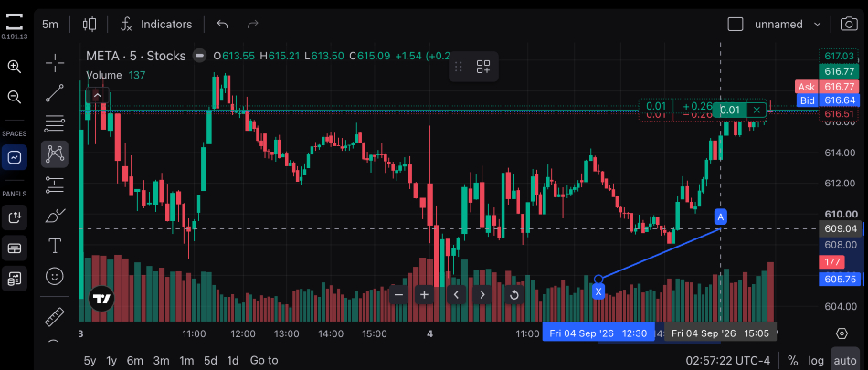
Task: Click the Fri 04 Sep '26 12:30 label
Action: pos(598,333)
